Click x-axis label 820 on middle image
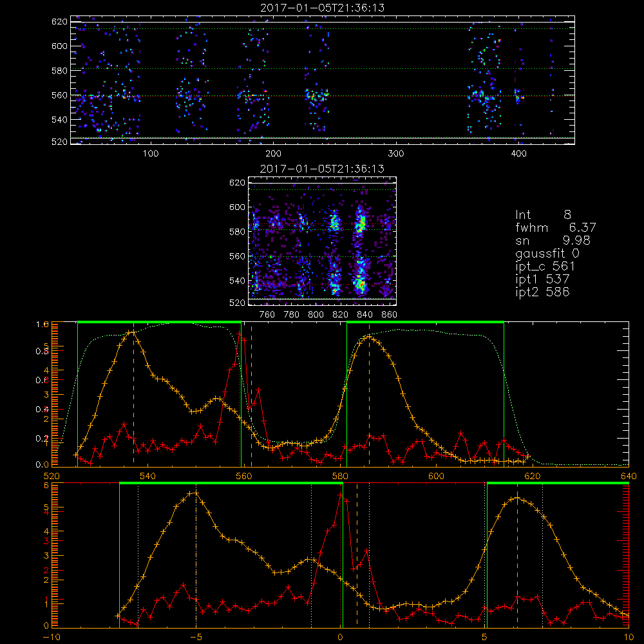This screenshot has height=644, width=644. (341, 315)
